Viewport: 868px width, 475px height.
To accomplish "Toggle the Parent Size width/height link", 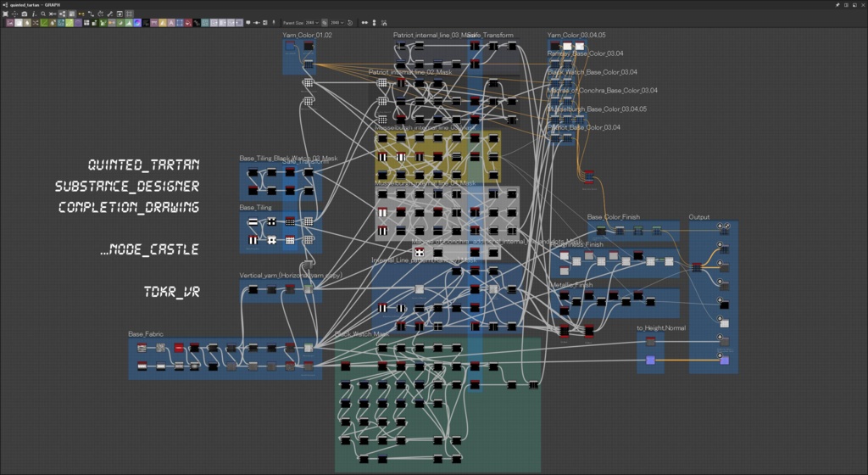I will 325,23.
